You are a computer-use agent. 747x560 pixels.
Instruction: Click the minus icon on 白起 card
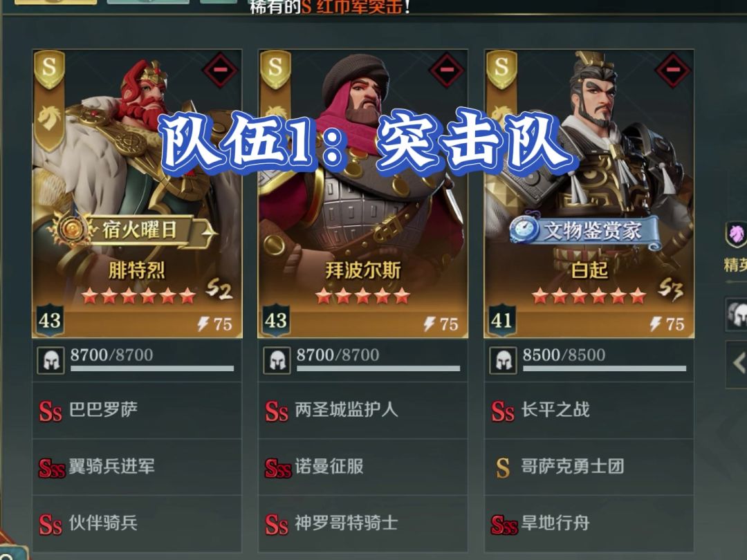coord(673,70)
